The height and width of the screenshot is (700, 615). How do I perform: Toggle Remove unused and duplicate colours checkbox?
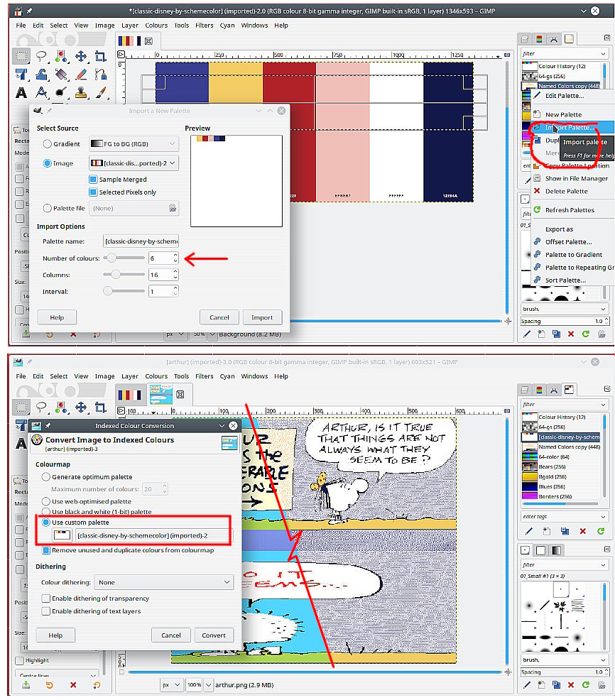click(x=45, y=550)
